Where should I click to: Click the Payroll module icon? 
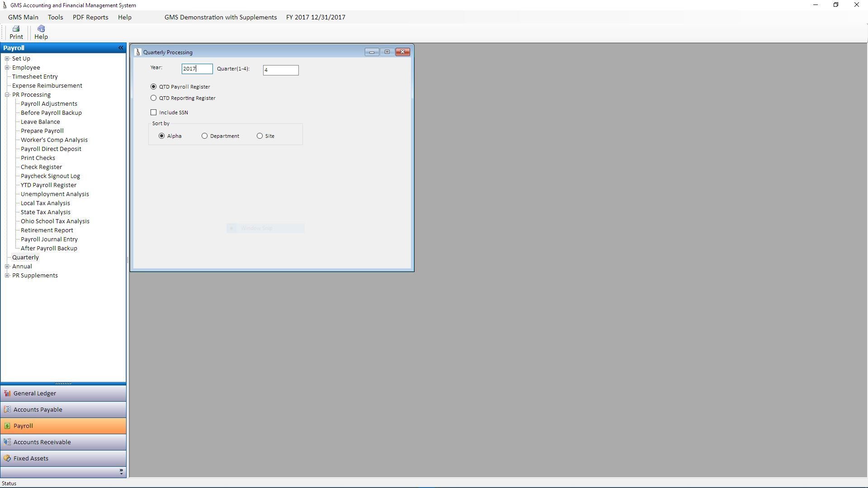click(7, 426)
